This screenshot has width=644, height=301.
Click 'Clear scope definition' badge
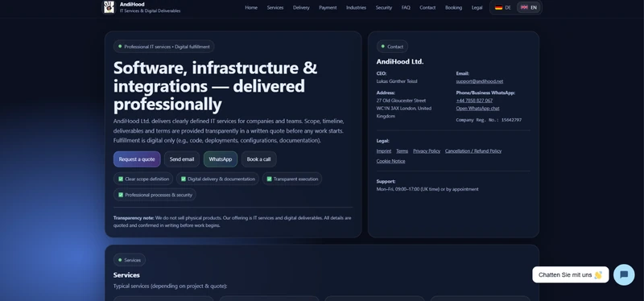pyautogui.click(x=143, y=179)
